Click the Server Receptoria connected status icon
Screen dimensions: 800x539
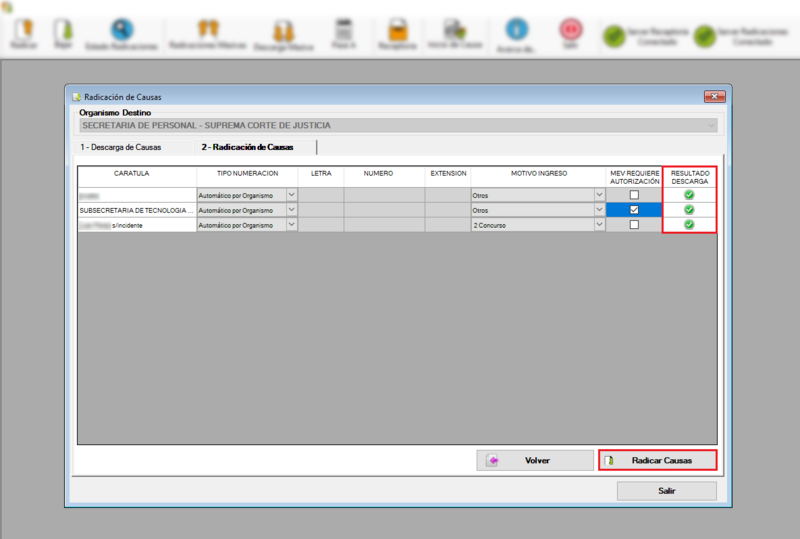(614, 37)
